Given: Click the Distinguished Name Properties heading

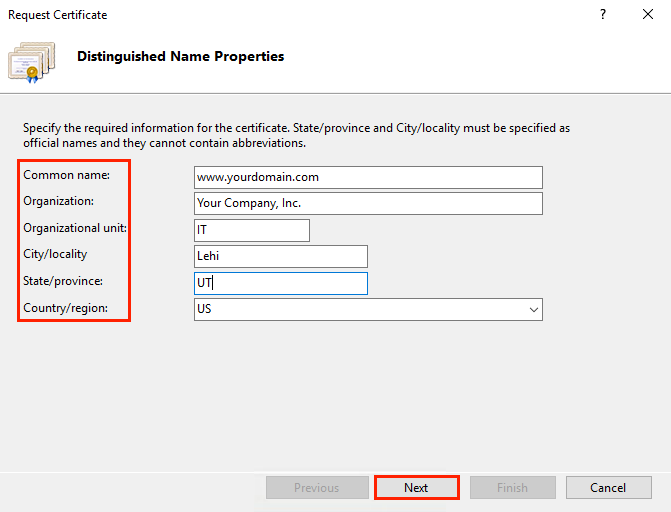Looking at the screenshot, I should tap(180, 57).
